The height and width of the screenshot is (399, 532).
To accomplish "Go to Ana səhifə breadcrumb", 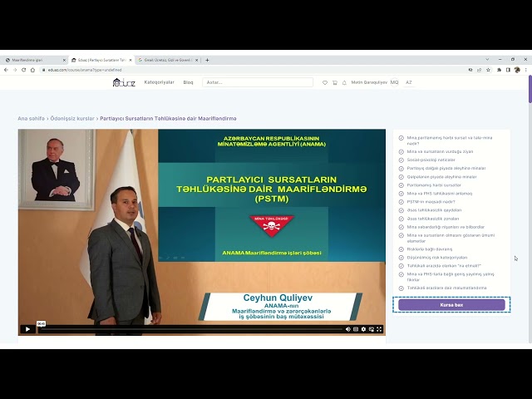I will click(x=32, y=118).
